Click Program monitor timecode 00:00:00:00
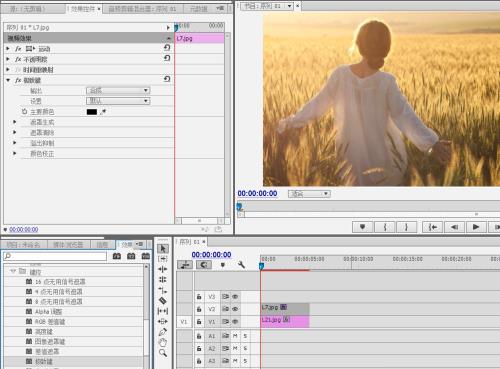The width and height of the screenshot is (500, 369). 257,193
